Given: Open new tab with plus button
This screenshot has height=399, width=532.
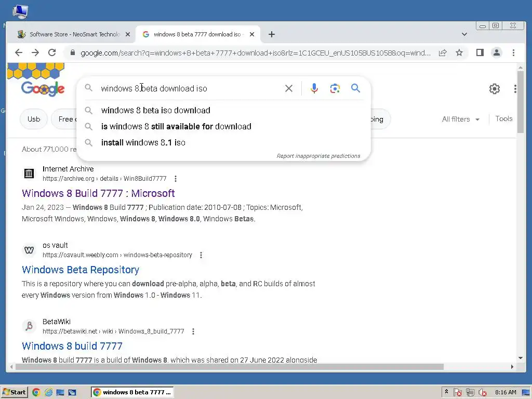Looking at the screenshot, I should [271, 34].
